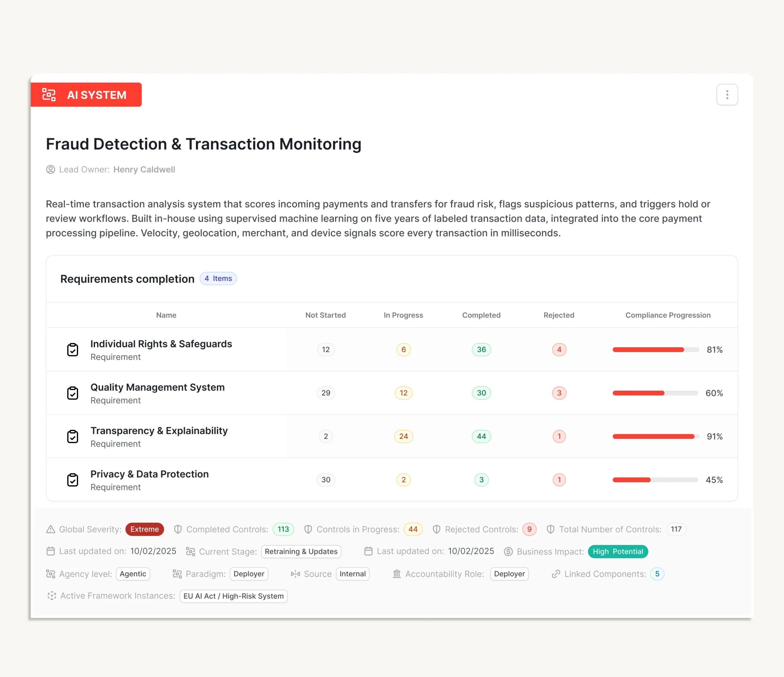Viewport: 784px width, 677px height.
Task: Open Individual Rights & Safeguards requirement
Action: (161, 344)
